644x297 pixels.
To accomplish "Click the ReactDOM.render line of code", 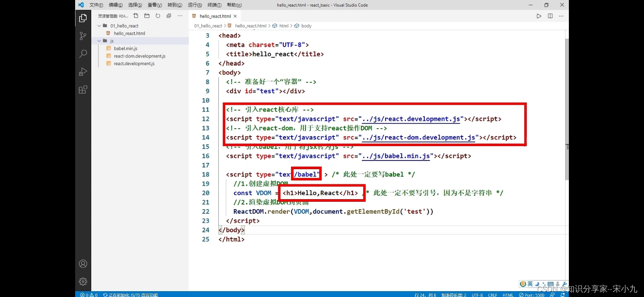I will click(333, 212).
